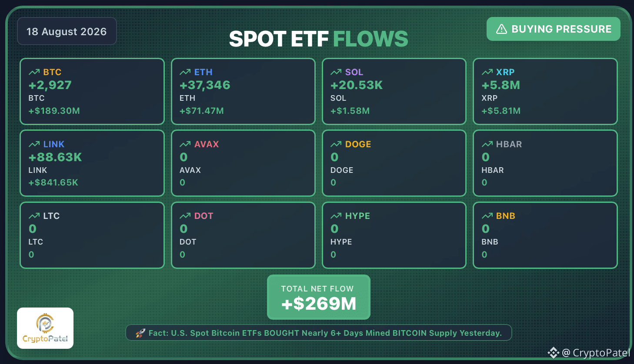634x364 pixels.
Task: Click the +$189.30M BTC dollar value
Action: coord(54,111)
